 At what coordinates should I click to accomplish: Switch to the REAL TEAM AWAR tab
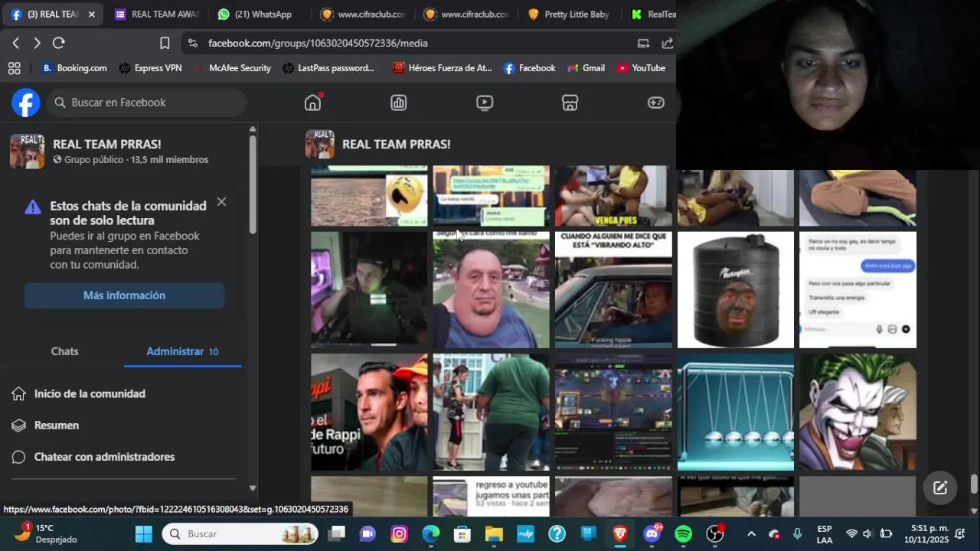(156, 15)
